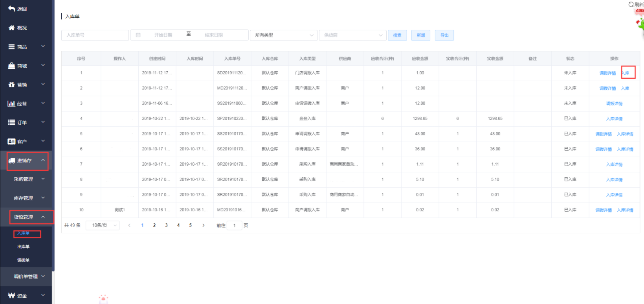This screenshot has width=644, height=304.
Task: Click the 经营 bar chart icon
Action: [11, 103]
